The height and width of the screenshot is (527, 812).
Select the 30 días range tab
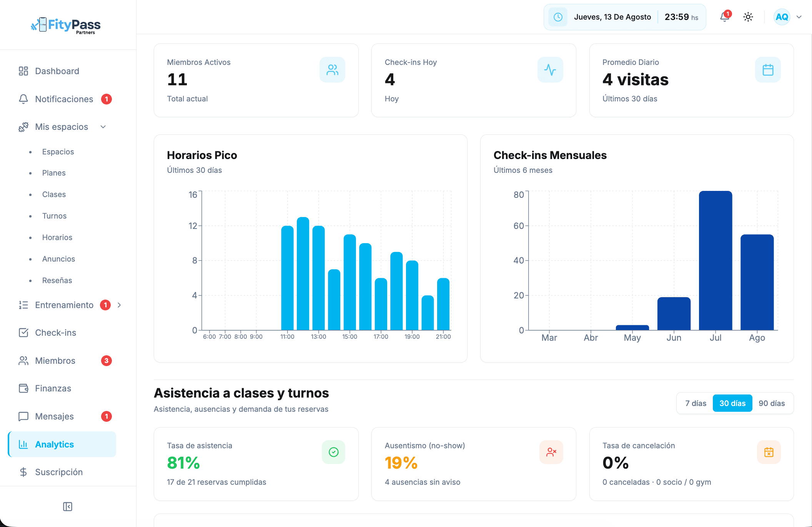[x=732, y=403]
